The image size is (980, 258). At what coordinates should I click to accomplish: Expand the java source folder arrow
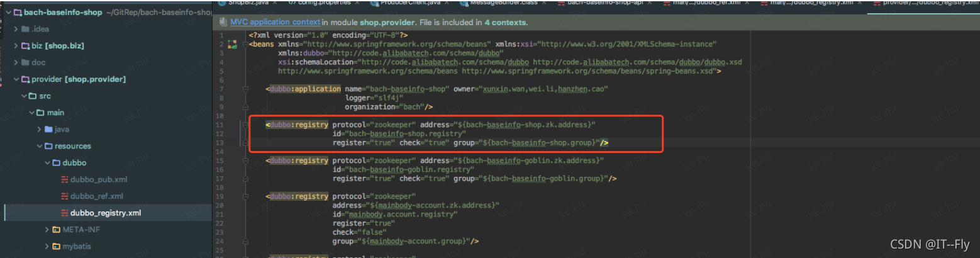pos(40,130)
